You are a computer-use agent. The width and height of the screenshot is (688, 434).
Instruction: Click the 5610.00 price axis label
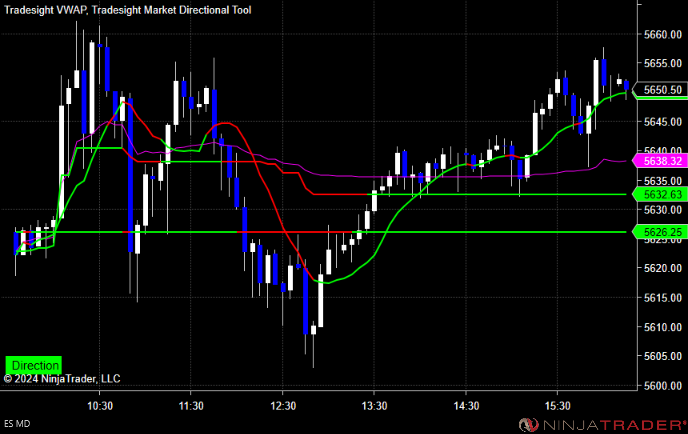coord(663,327)
